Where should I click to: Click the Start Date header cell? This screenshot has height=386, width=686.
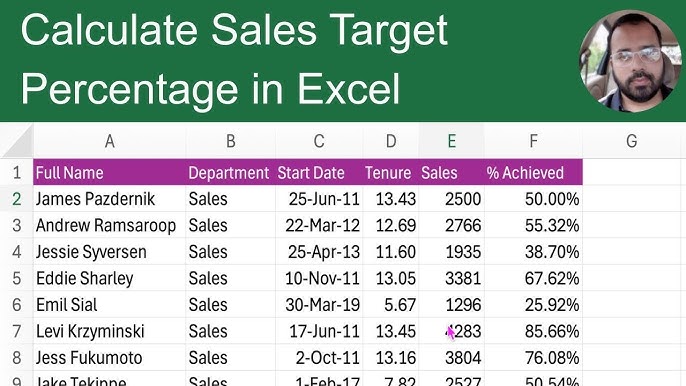(319, 172)
